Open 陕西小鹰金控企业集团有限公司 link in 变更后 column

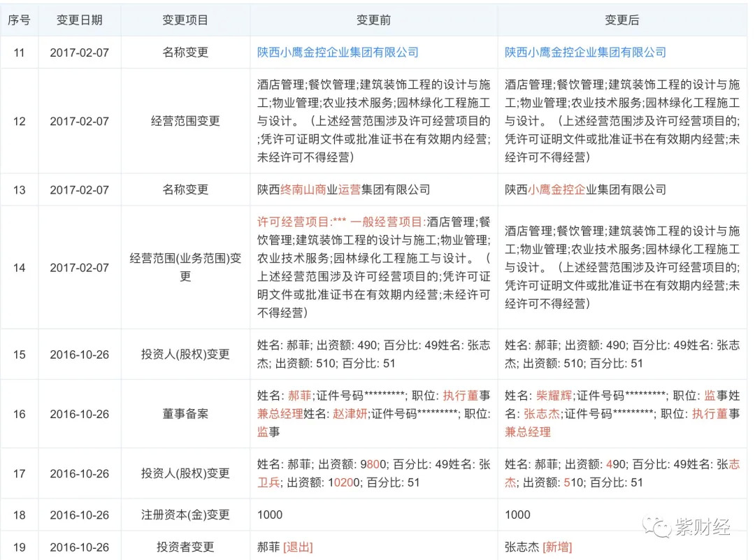click(585, 52)
